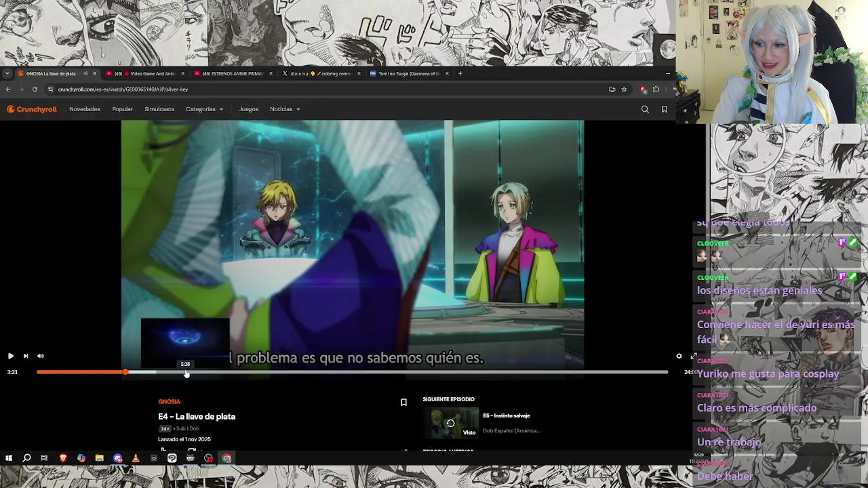Open the Copilot icon on the taskbar
This screenshot has height=488, width=868.
point(81,458)
